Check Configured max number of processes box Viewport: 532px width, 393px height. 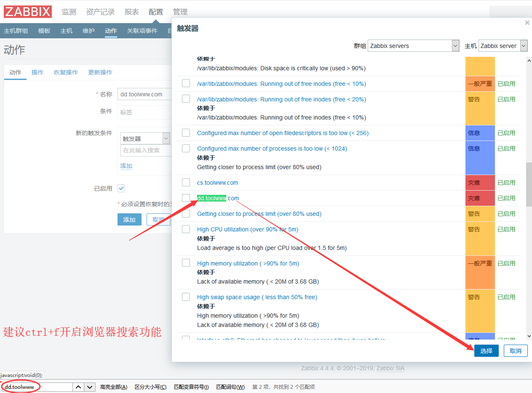(x=186, y=148)
